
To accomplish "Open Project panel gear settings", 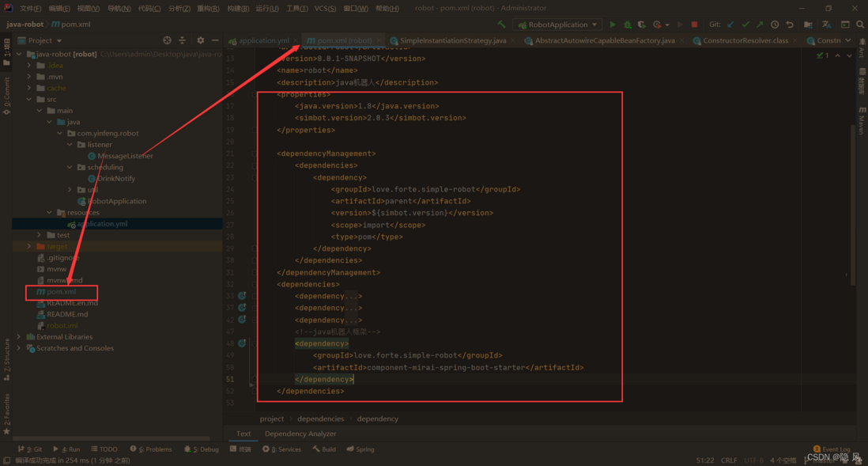I will [200, 40].
